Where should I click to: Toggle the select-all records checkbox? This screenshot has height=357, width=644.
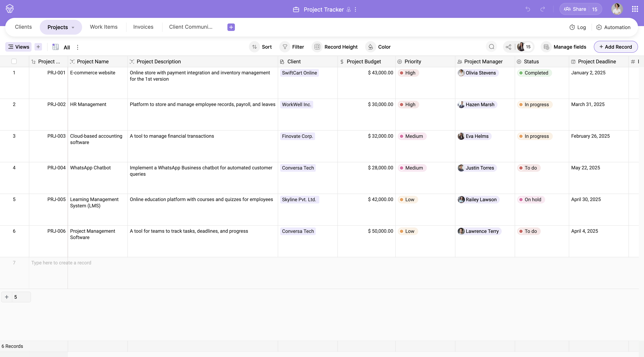pos(14,61)
